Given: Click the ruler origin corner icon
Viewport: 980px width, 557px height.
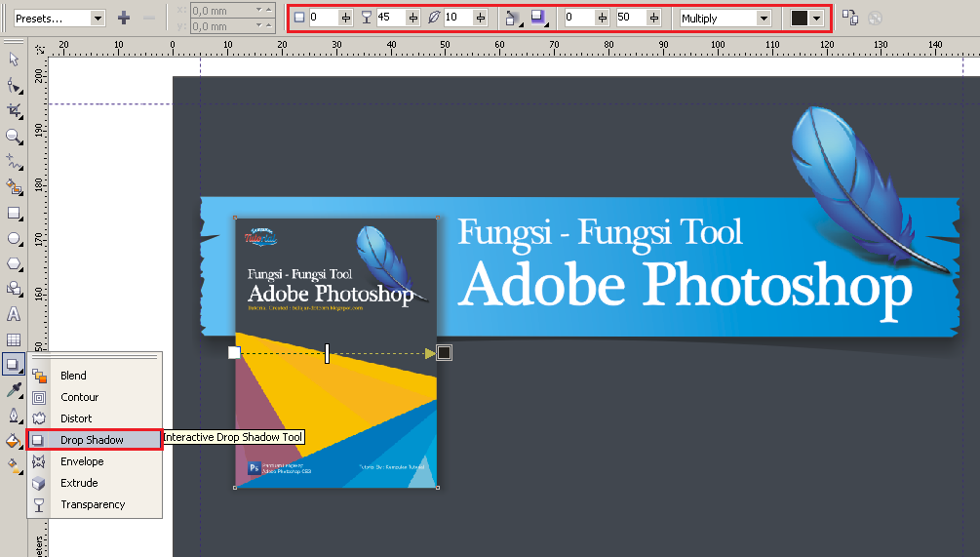Looking at the screenshot, I should pyautogui.click(x=40, y=49).
